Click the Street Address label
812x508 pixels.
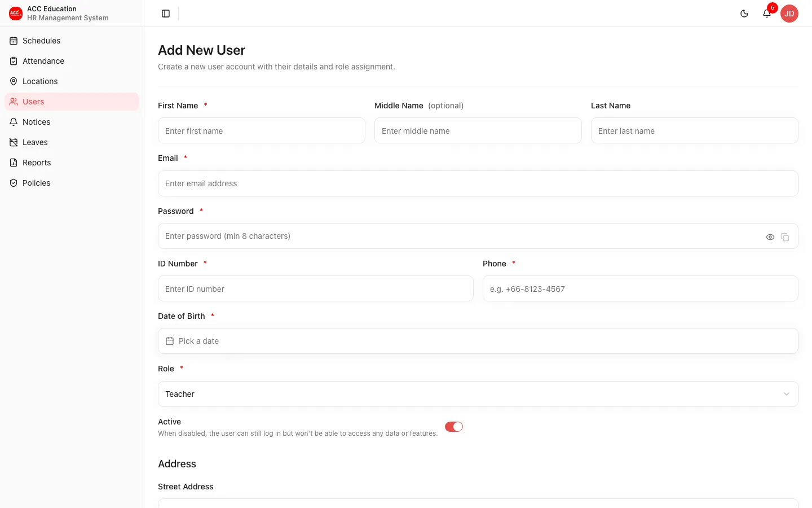click(x=186, y=487)
